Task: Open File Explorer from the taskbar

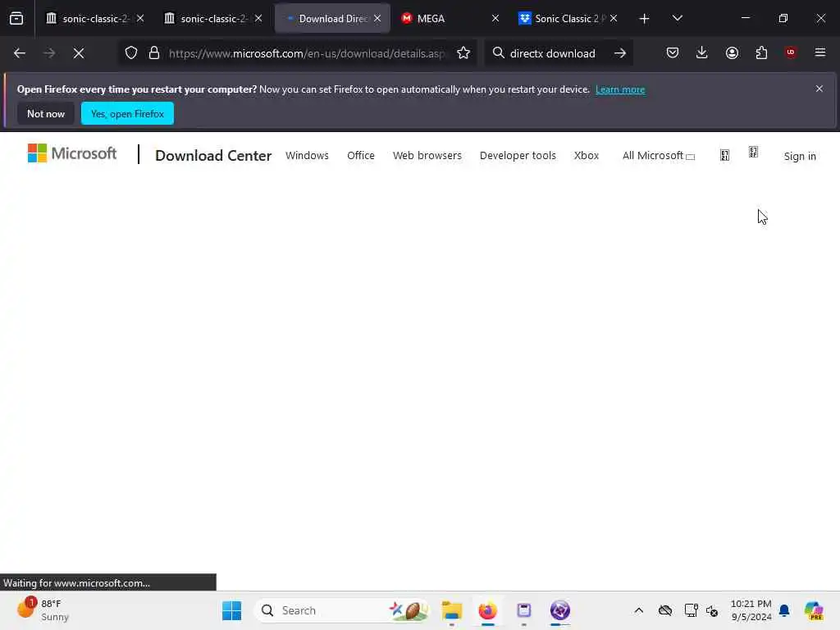Action: [452, 610]
